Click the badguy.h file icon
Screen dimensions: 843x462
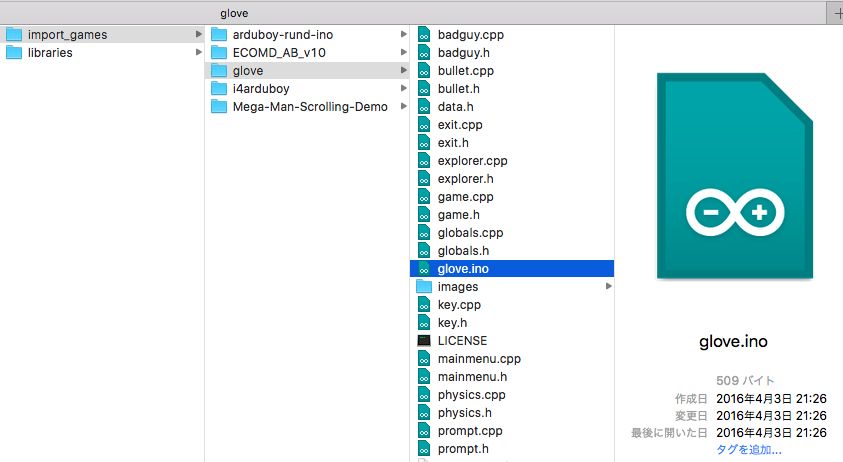(424, 53)
